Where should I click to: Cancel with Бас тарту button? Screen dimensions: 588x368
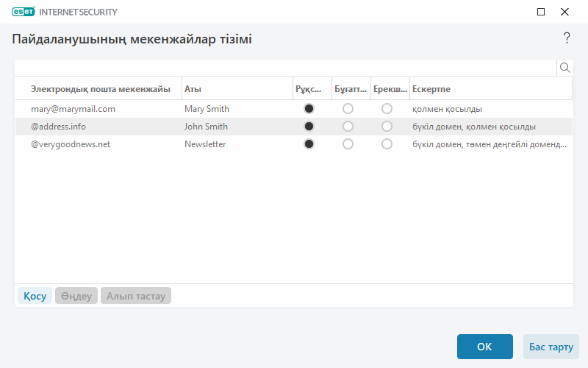click(x=551, y=347)
